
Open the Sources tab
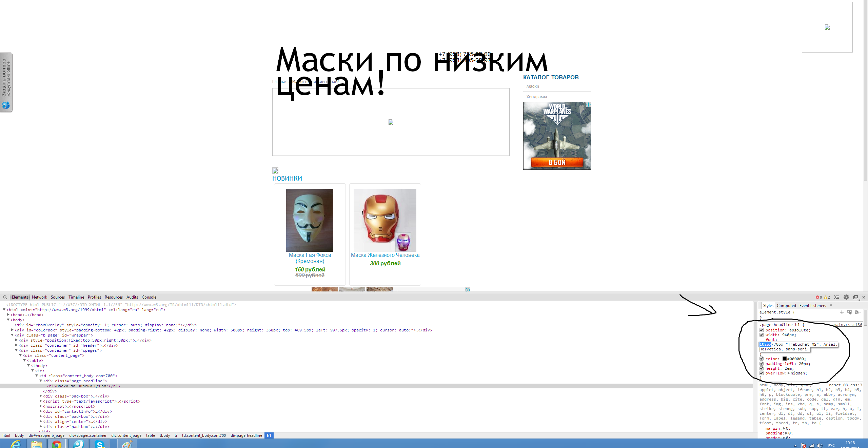point(58,297)
